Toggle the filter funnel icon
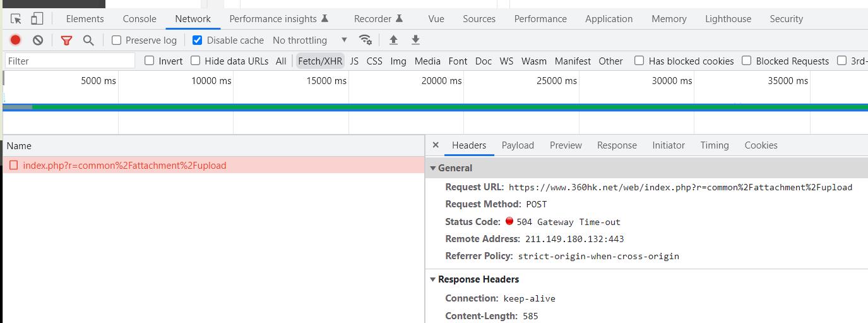Screen dimensions: 868x323 pyautogui.click(x=66, y=40)
